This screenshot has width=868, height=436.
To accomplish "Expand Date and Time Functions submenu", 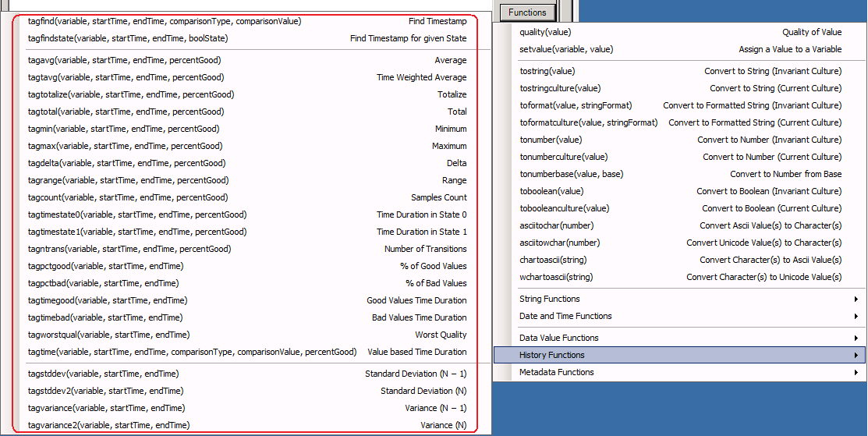I will click(679, 316).
